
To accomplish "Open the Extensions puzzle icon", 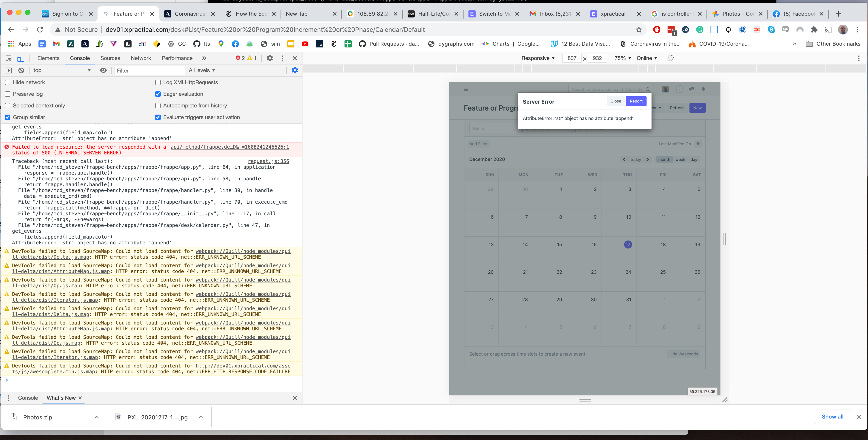I will click(814, 30).
